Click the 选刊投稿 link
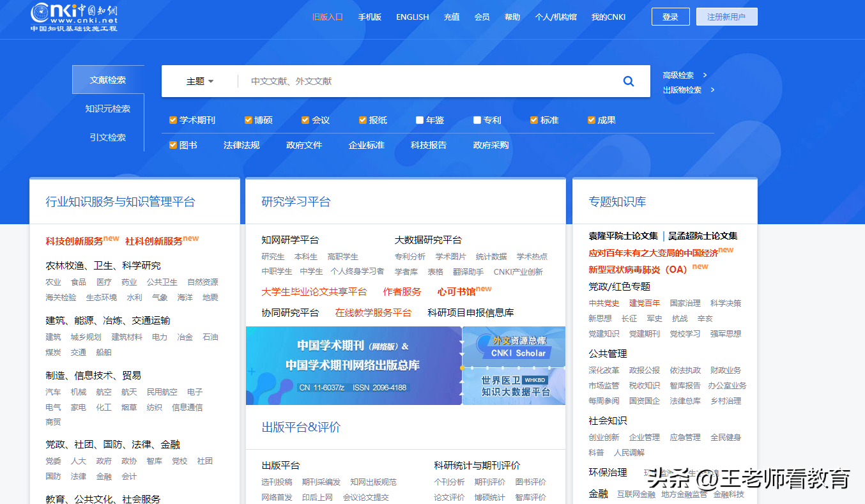 tap(277, 482)
